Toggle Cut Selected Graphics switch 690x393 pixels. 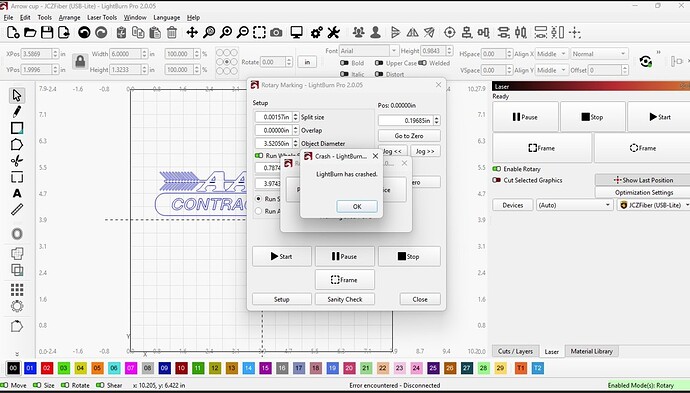[497, 180]
